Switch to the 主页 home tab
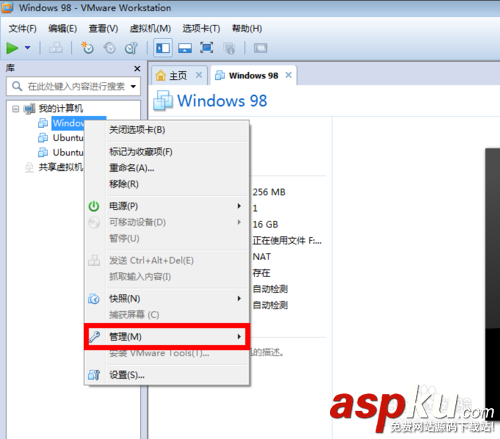This screenshot has height=439, width=500. tap(178, 76)
